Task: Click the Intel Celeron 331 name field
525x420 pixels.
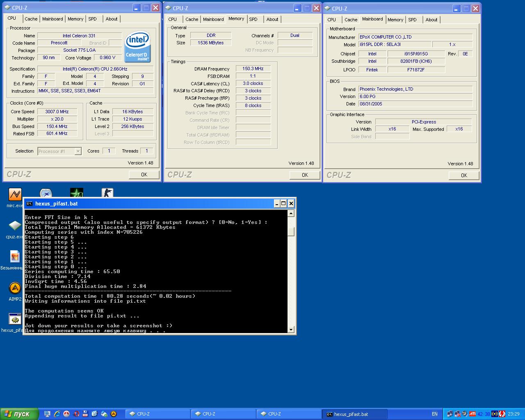Action: pyautogui.click(x=79, y=36)
